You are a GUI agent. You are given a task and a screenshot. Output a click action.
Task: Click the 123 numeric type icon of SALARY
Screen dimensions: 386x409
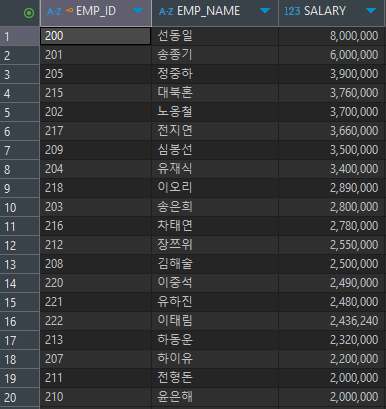point(292,12)
